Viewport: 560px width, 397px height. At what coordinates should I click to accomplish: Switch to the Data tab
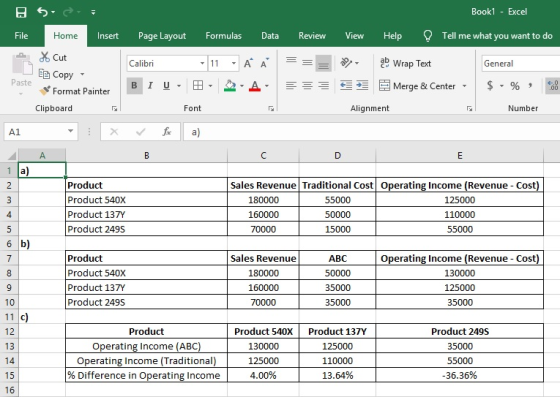pyautogui.click(x=270, y=36)
